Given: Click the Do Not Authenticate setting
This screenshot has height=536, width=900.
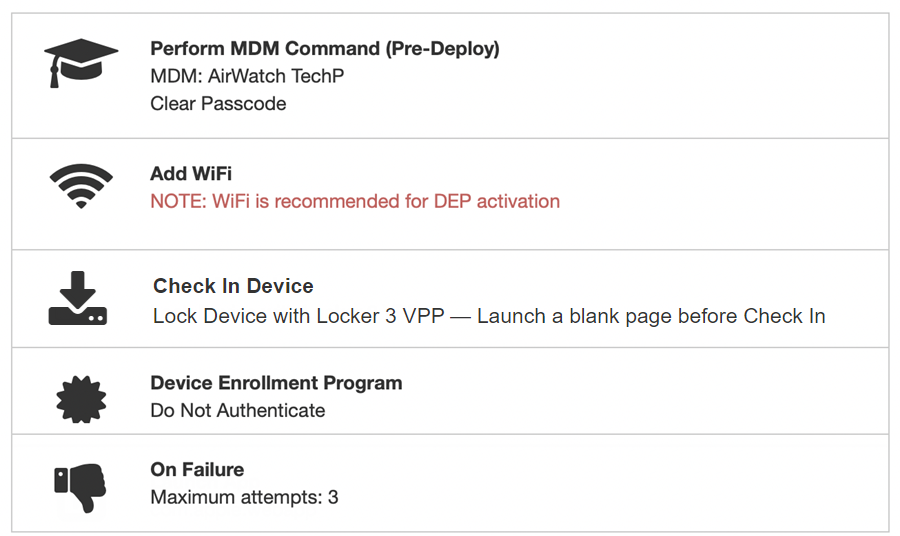Looking at the screenshot, I should (x=238, y=410).
